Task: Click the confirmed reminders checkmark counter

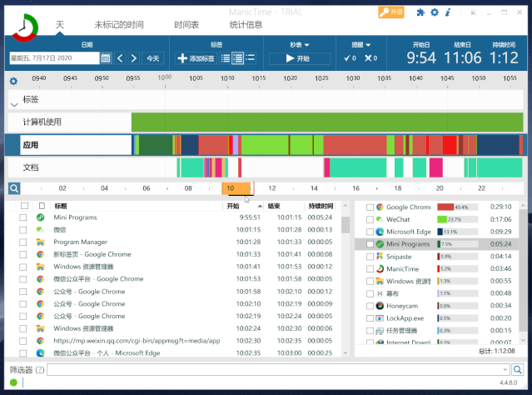Action: pos(350,58)
